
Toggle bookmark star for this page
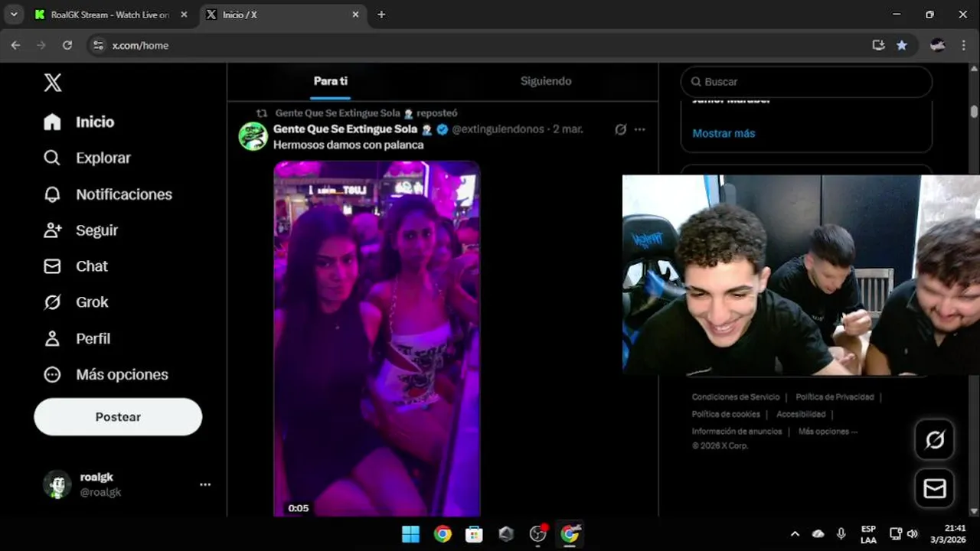(x=902, y=45)
